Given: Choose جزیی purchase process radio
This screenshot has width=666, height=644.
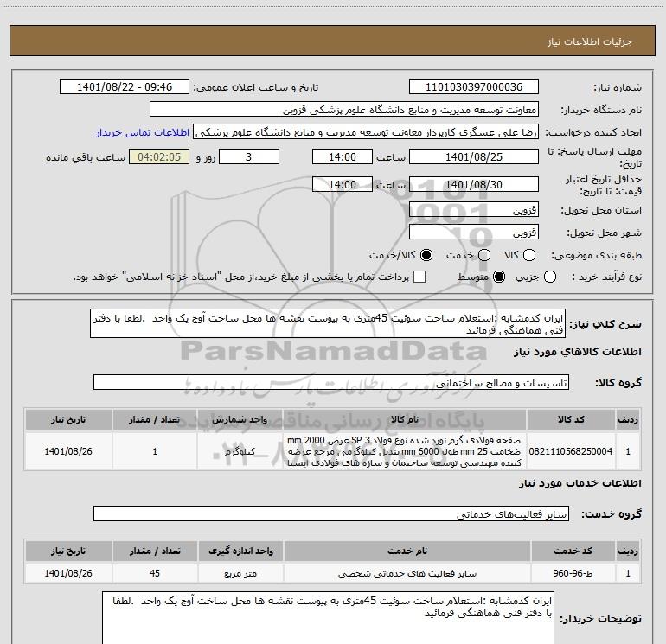Looking at the screenshot, I should pyautogui.click(x=550, y=277).
